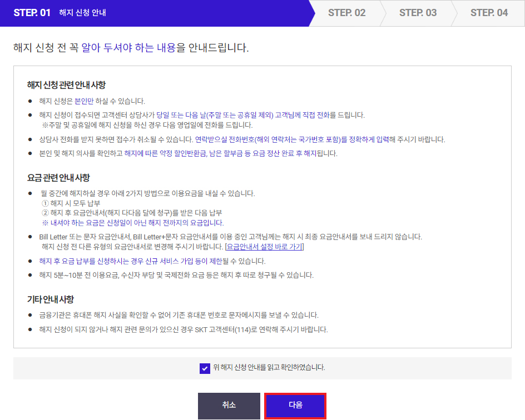The width and height of the screenshot is (525, 420).
Task: Click the line ① 해지 시 모두 납부
Action: (71, 203)
